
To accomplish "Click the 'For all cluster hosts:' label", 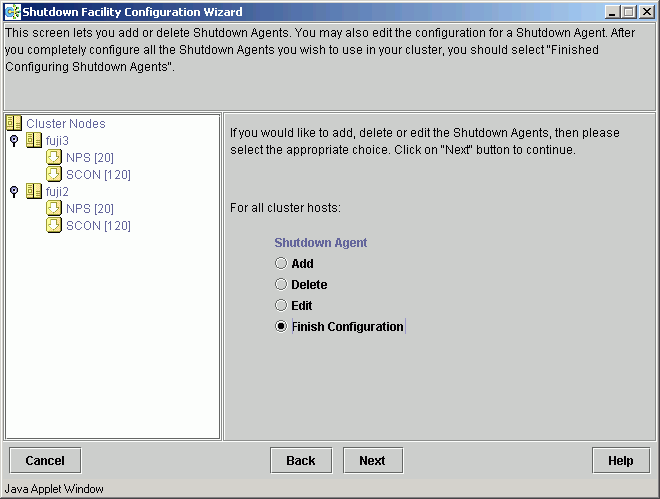I will click(x=285, y=208).
